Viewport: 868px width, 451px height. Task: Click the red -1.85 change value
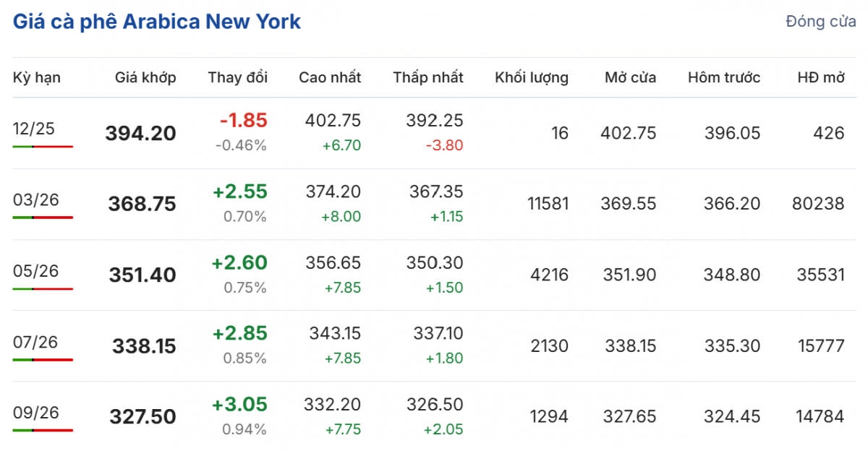(x=243, y=121)
